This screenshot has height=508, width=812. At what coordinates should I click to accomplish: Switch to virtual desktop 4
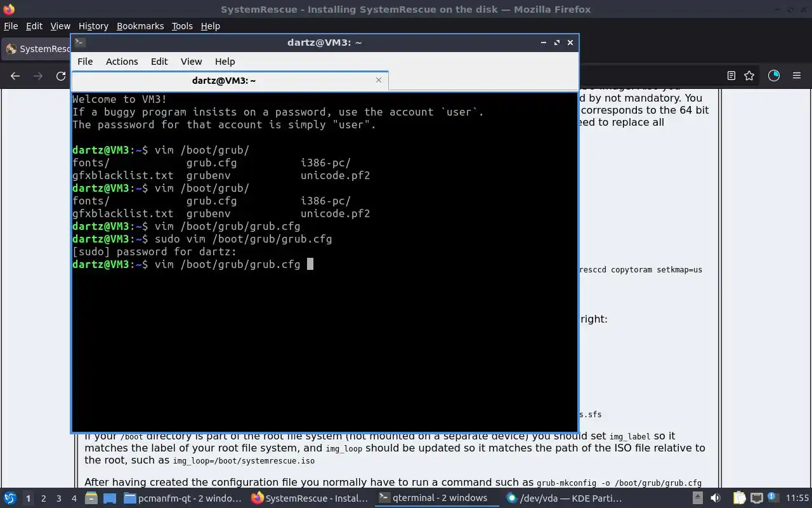pos(74,498)
